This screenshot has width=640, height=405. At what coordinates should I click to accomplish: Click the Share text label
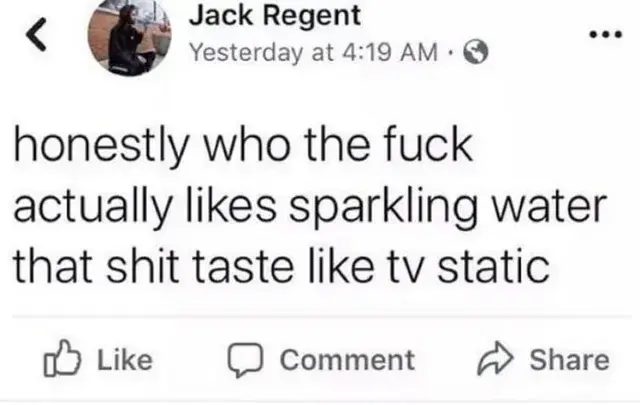[569, 360]
